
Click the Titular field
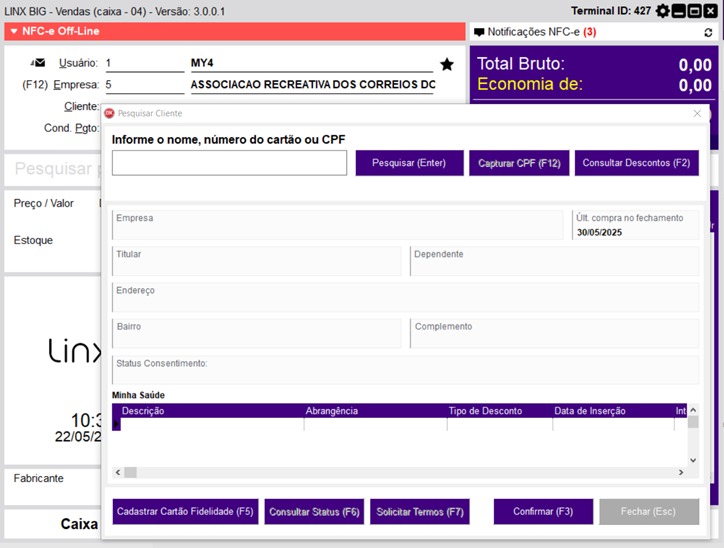[256, 261]
